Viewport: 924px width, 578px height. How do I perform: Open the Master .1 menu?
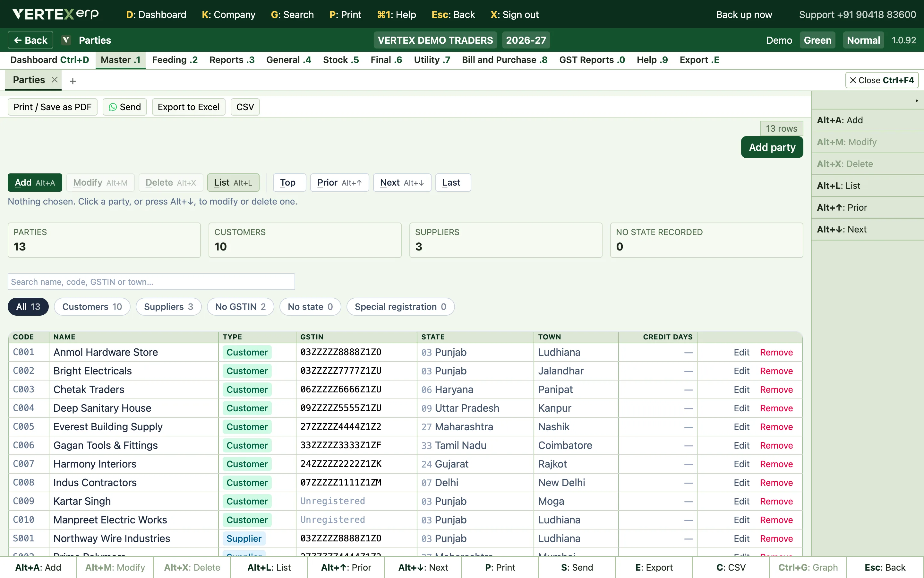(120, 60)
